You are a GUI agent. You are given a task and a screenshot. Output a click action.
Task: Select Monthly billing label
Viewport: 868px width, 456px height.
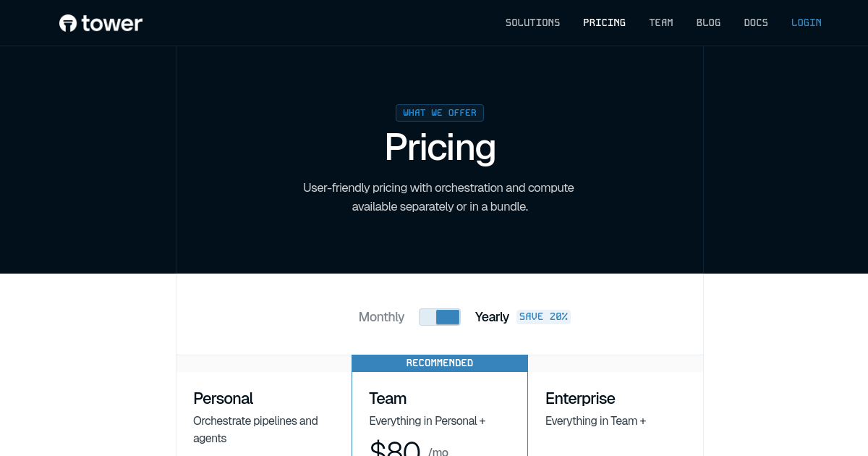381,317
